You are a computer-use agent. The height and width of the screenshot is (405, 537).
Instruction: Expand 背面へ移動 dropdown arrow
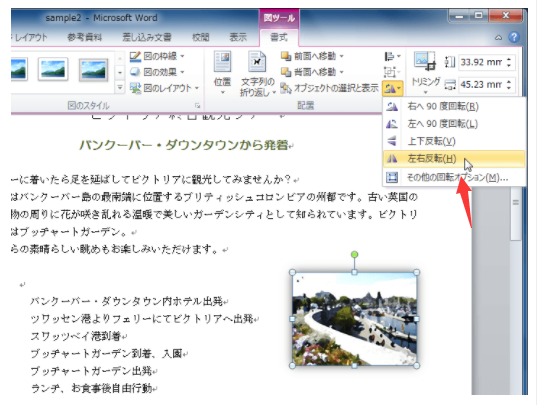click(x=341, y=72)
